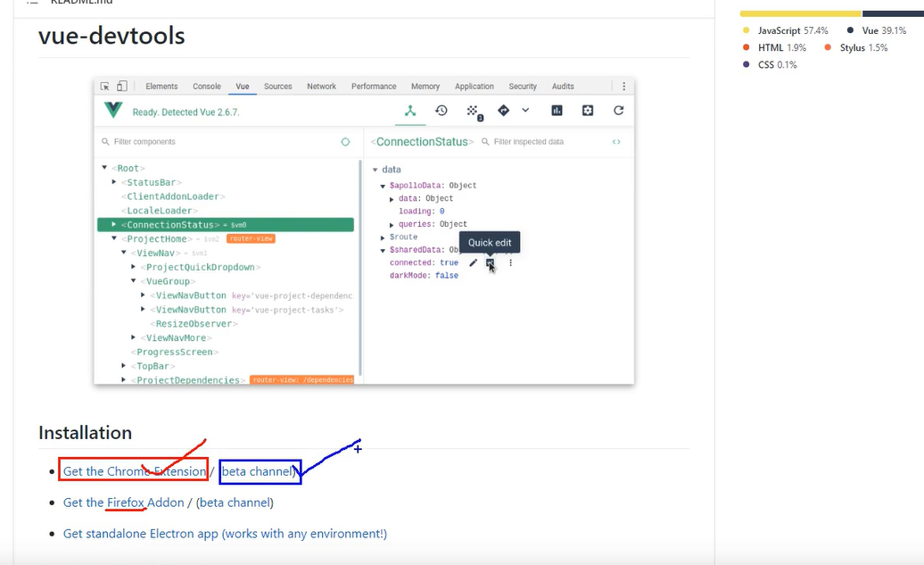The width and height of the screenshot is (924, 565).
Task: Click the Quick edit icon under the tooltip
Action: [x=490, y=263]
